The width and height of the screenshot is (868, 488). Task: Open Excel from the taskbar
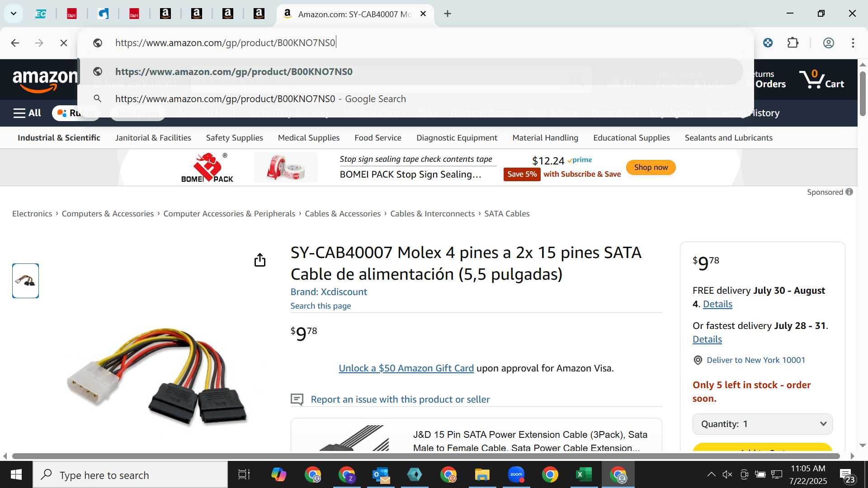pos(584,475)
